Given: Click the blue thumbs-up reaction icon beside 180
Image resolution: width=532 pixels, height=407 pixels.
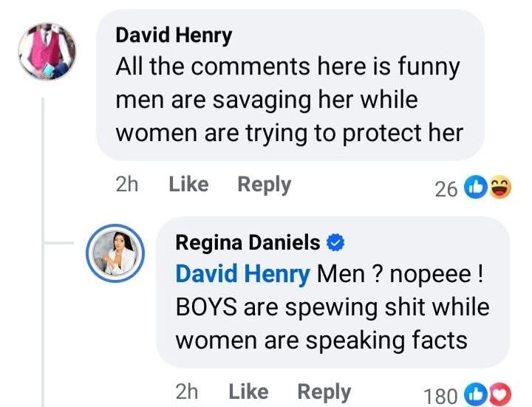Looking at the screenshot, I should [x=475, y=396].
